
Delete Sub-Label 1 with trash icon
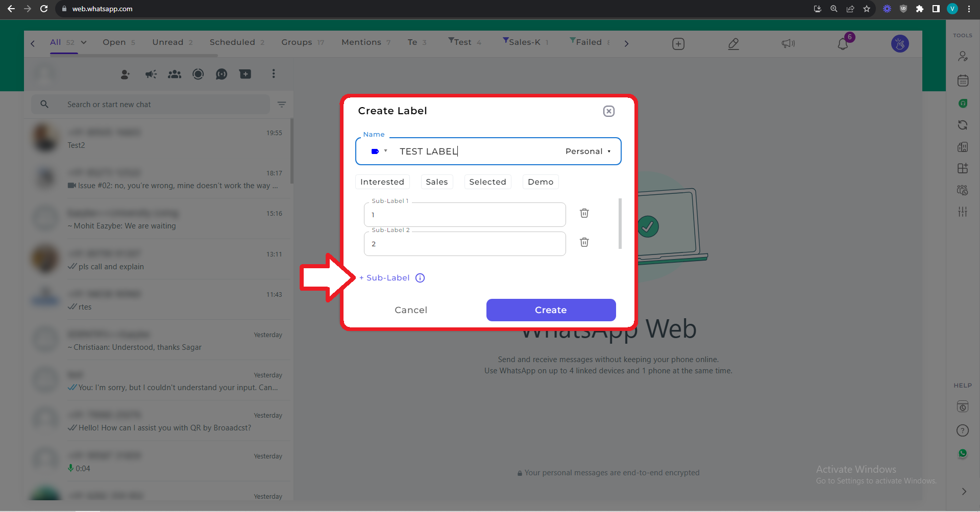pos(584,213)
